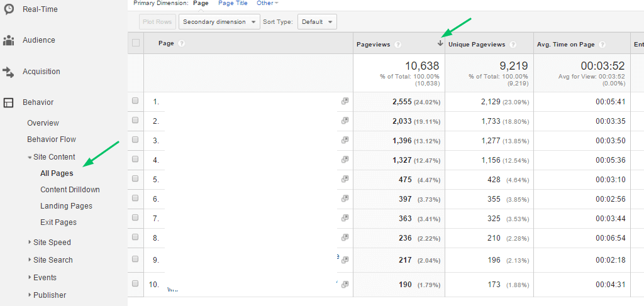The width and height of the screenshot is (644, 306).
Task: Sort by Avg. Time on Page column header
Action: point(566,45)
